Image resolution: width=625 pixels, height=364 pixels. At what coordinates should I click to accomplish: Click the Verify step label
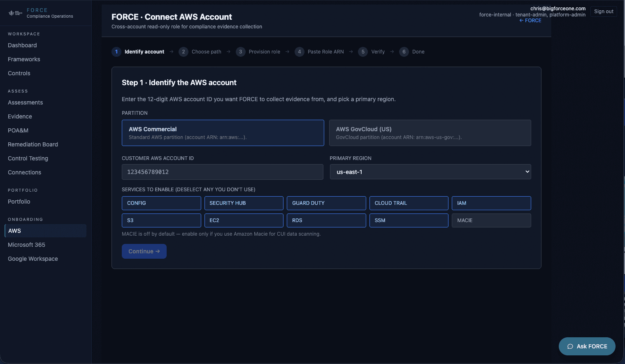click(378, 52)
